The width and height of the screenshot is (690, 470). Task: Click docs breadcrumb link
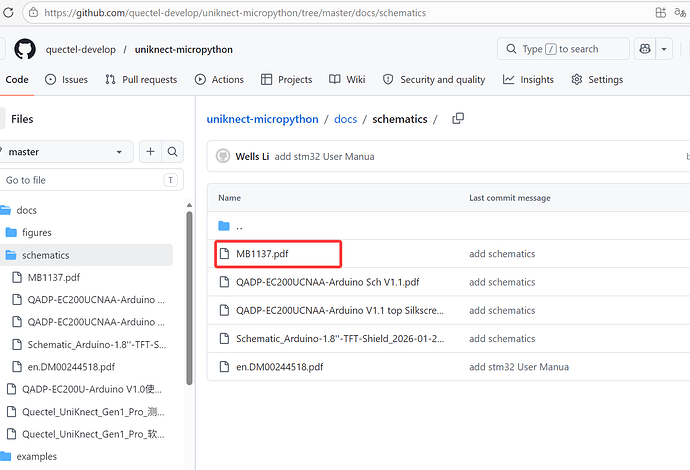[345, 119]
